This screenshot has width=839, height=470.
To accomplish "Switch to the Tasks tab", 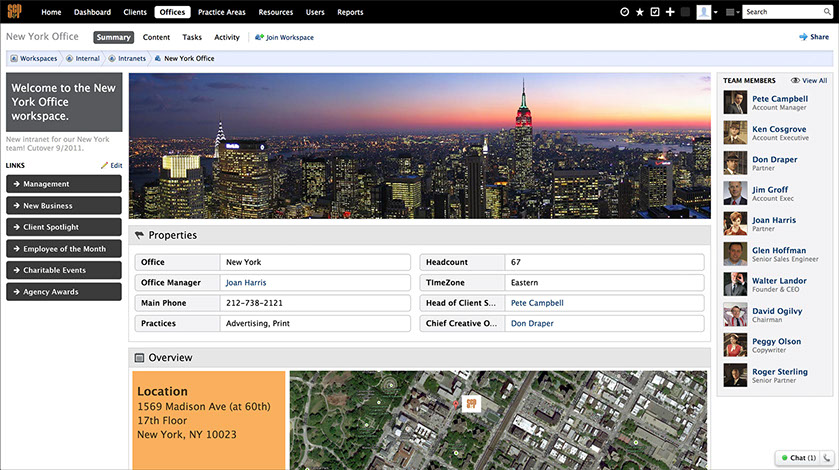I will (192, 37).
